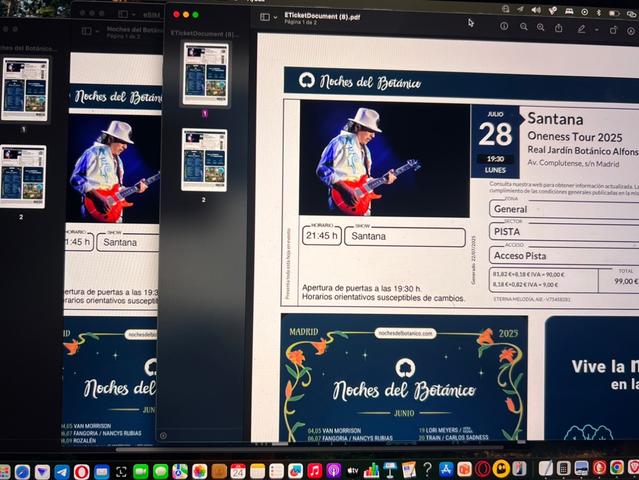Click the battery status in menu bar
Screen dimensions: 639x480
614,13
